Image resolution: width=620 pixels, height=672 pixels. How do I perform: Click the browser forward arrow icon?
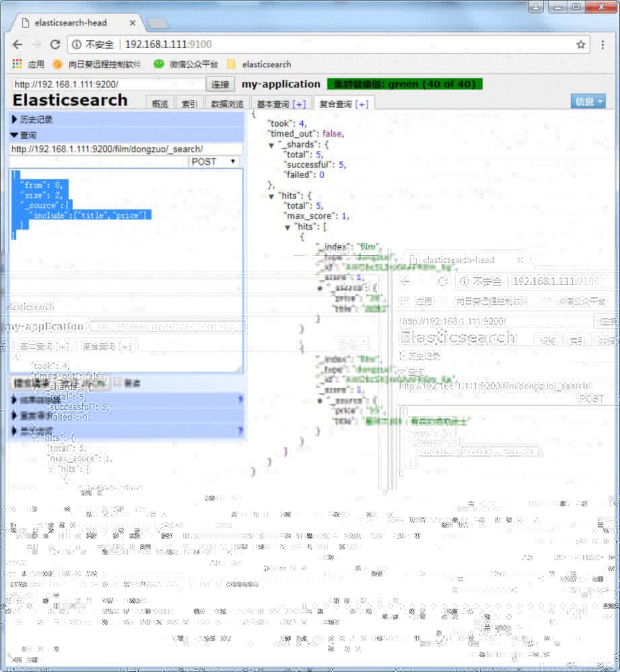[x=36, y=44]
